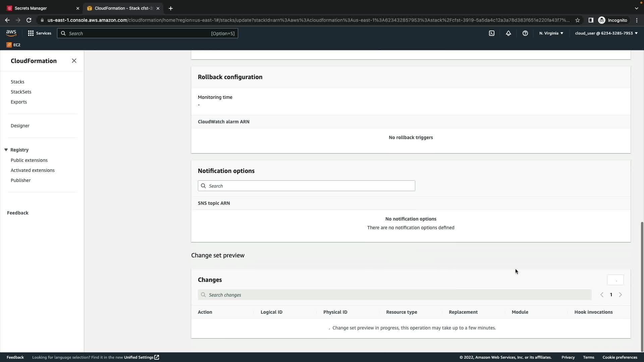This screenshot has height=362, width=644.
Task: Open the help question mark icon
Action: pyautogui.click(x=525, y=33)
